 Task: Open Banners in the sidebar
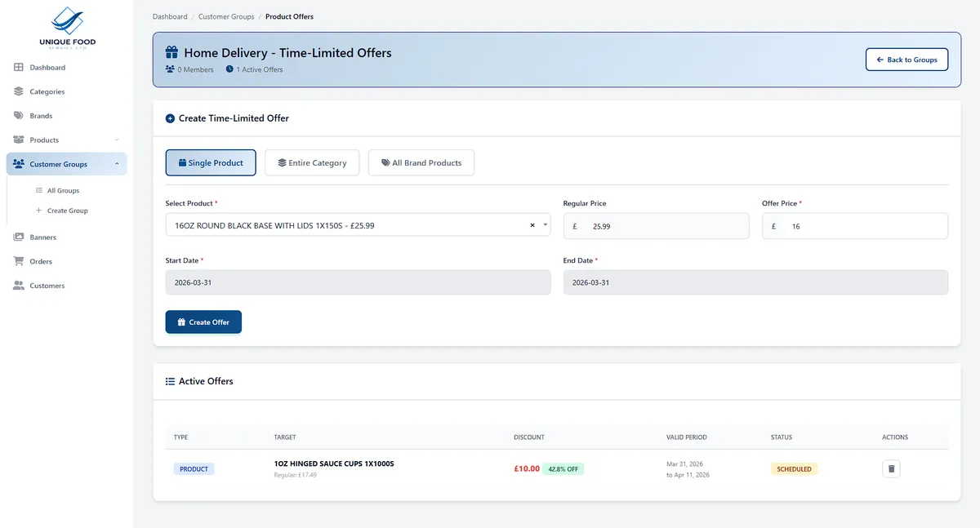[x=67, y=237]
